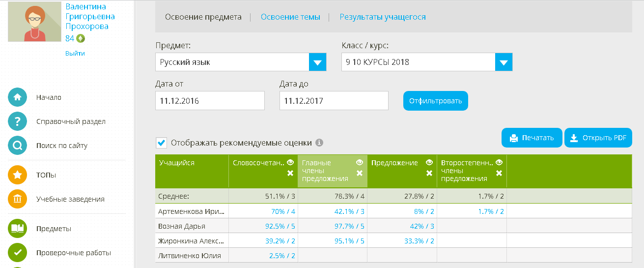The height and width of the screenshot is (268, 644).
Task: Click the Открыть PDF button
Action: point(598,138)
